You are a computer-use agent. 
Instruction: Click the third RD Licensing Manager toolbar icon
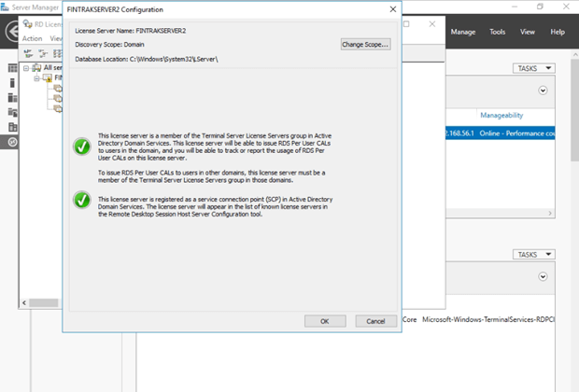[x=58, y=54]
